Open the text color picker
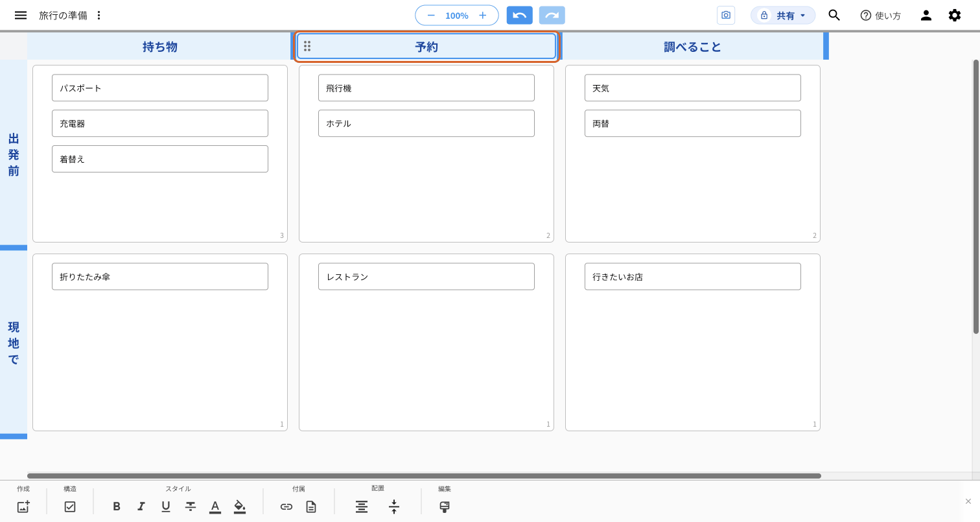Screen dimensions: 980x522 click(x=215, y=506)
